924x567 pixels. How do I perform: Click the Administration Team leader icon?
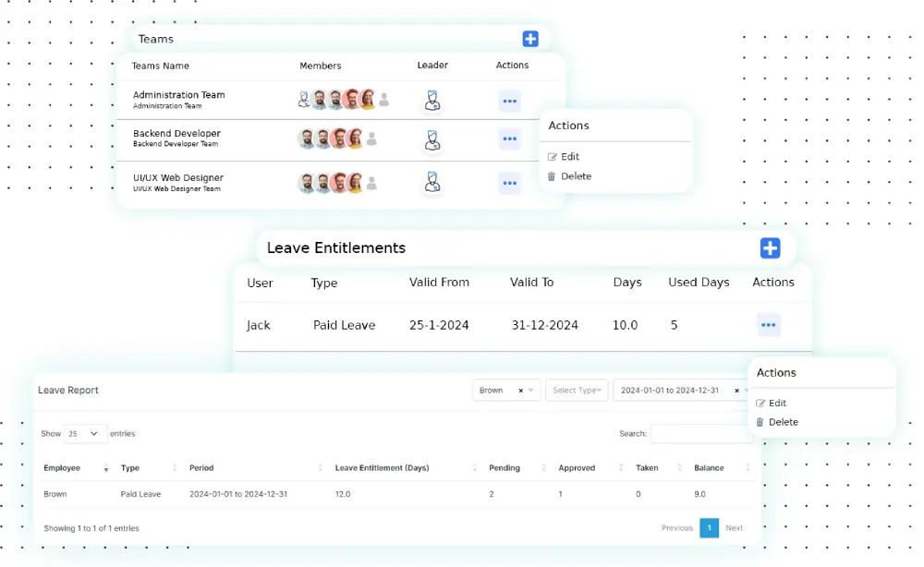click(x=432, y=101)
